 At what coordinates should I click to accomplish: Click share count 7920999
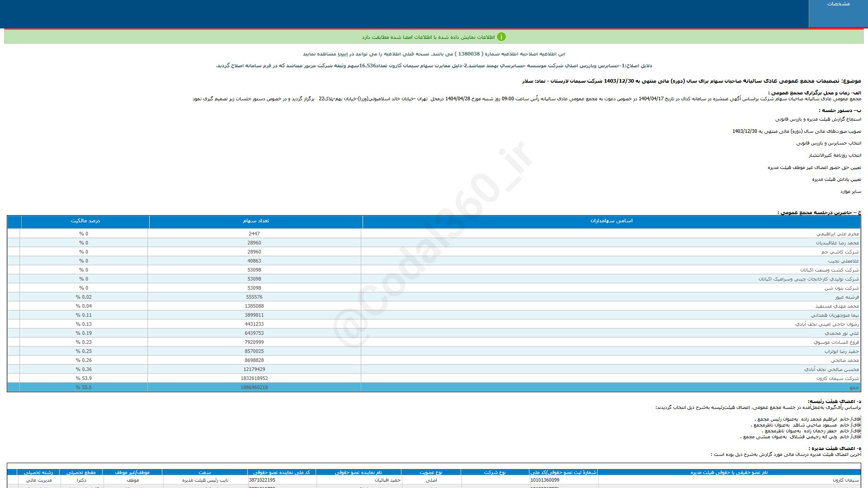point(254,342)
